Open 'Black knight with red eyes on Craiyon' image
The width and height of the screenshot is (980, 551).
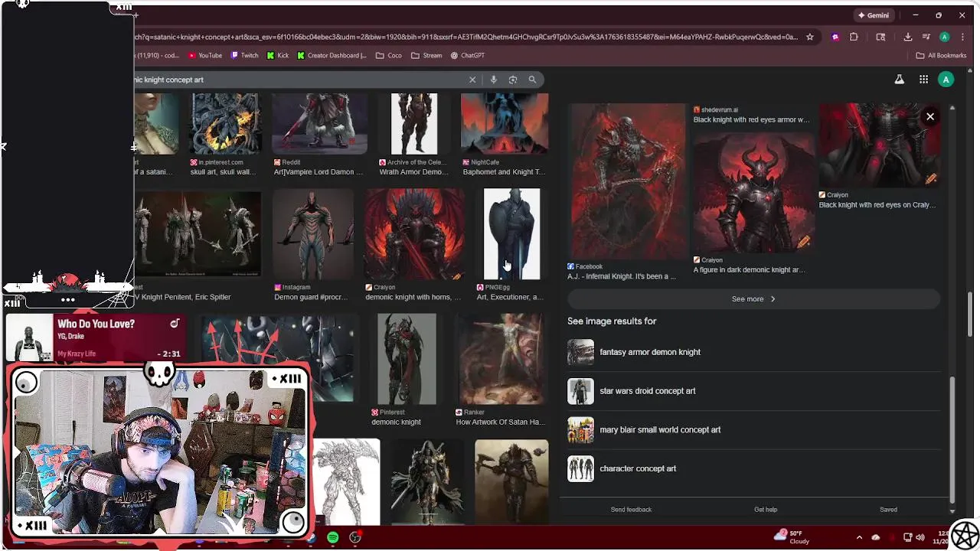pos(879,145)
